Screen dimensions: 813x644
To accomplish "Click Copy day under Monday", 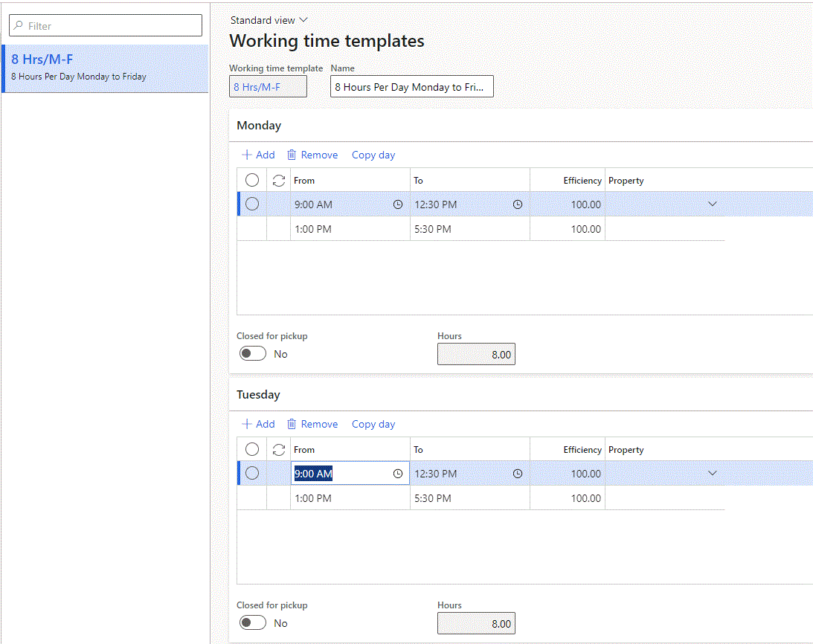I will pos(373,154).
